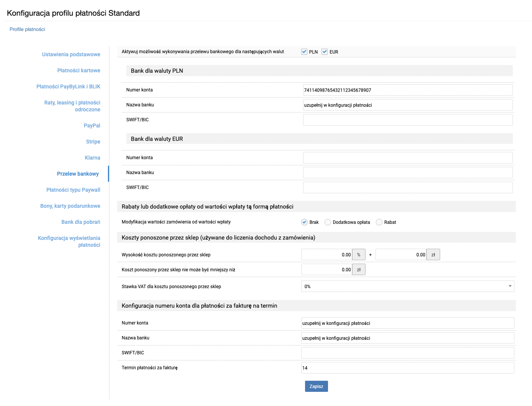Screen dimensions: 532x406
Task: Click the Profile płatności breadcrumb link
Action: [x=27, y=29]
